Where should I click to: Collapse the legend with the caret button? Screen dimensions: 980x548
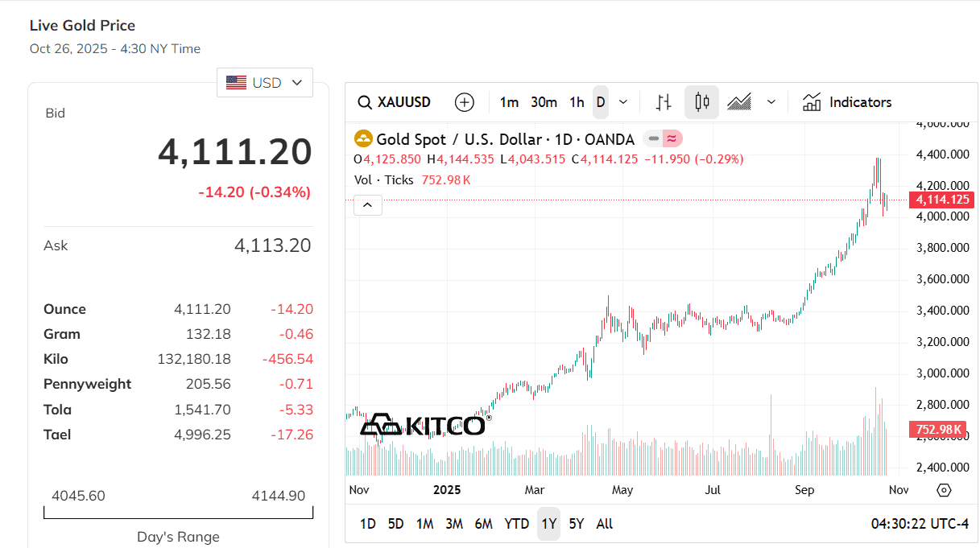(x=368, y=205)
